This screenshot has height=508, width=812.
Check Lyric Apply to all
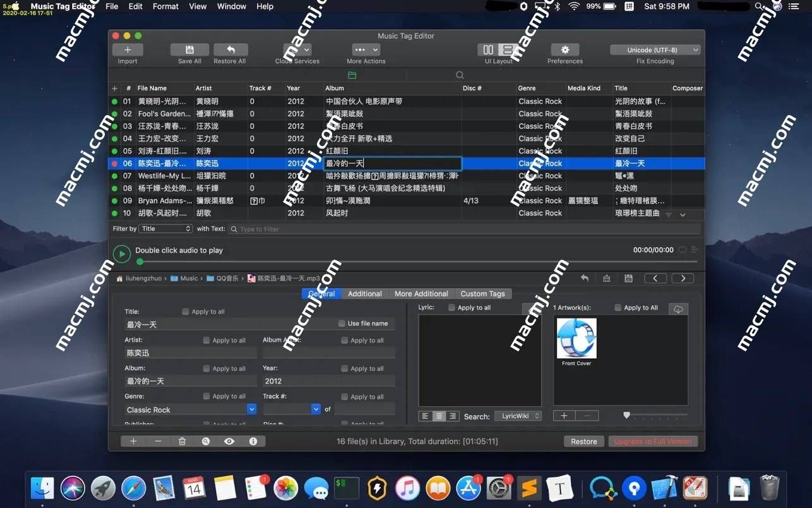[x=451, y=308]
